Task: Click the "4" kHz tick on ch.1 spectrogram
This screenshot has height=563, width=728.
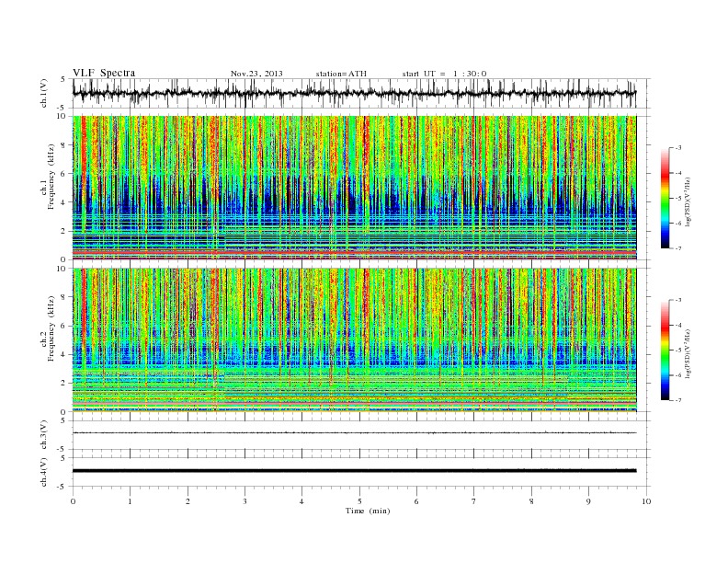Action: 63,202
